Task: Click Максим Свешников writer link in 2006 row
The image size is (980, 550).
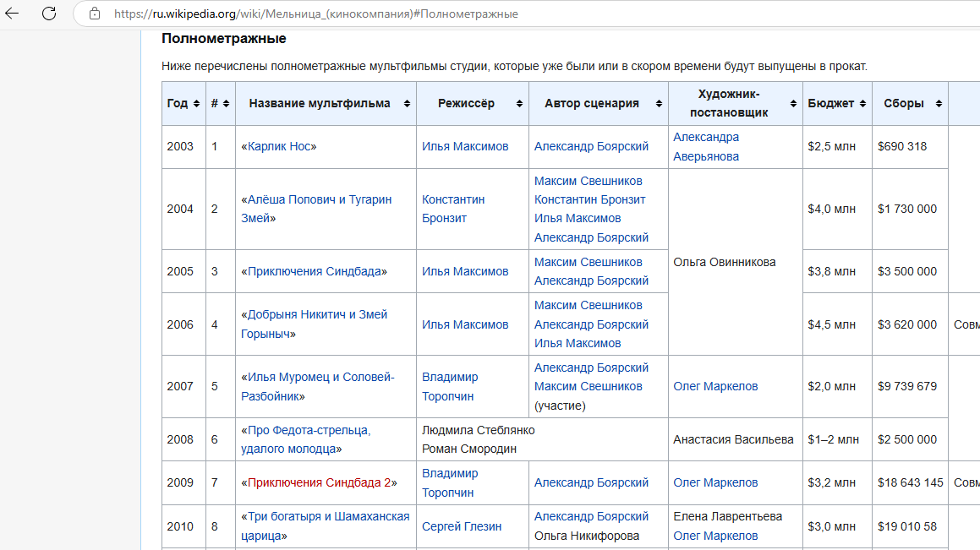Action: [589, 305]
